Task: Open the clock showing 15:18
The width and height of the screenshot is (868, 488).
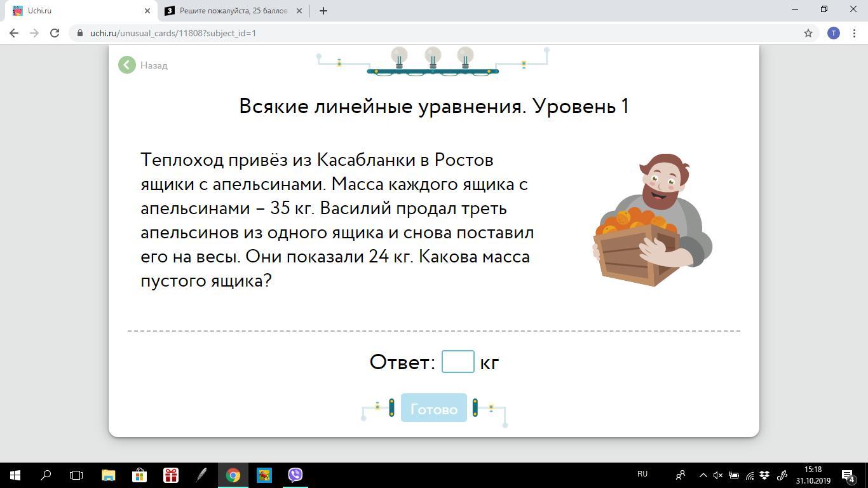Action: pos(813,475)
